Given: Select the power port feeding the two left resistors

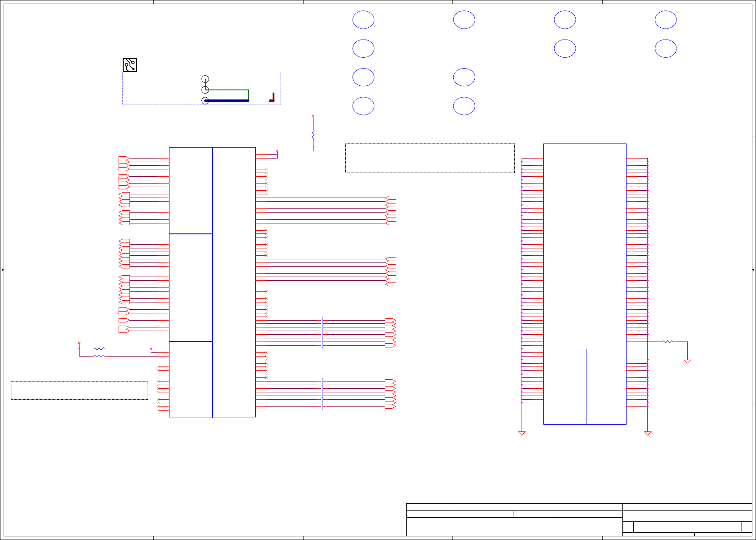Looking at the screenshot, I should (79, 343).
